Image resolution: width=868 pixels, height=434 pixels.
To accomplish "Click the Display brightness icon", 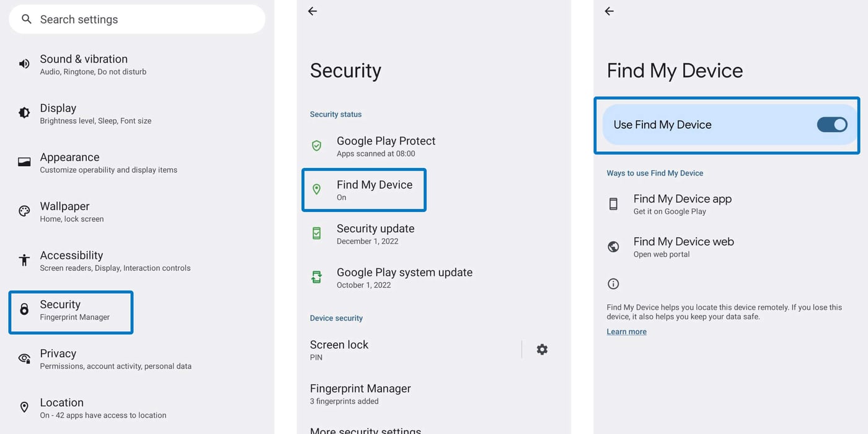I will [x=24, y=113].
